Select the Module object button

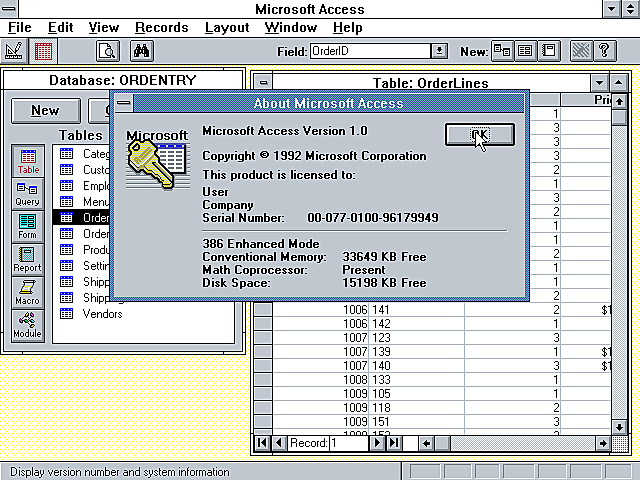28,326
